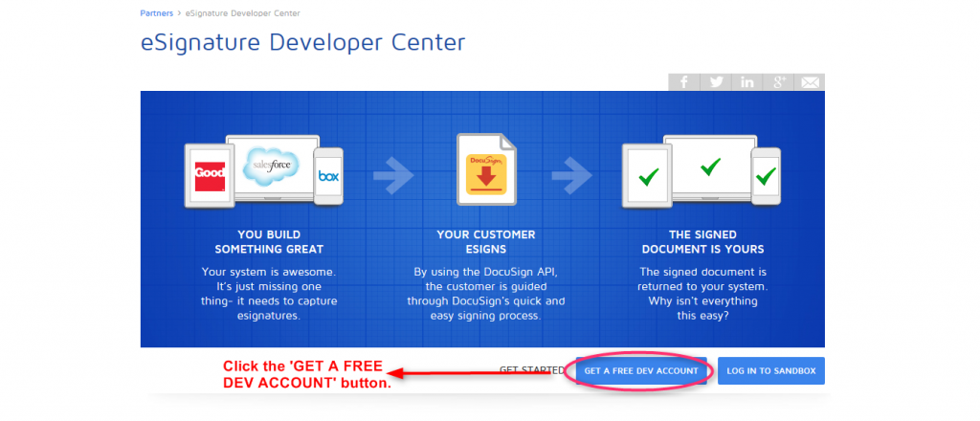Click the DocuSign document download icon
This screenshot has width=980, height=421.
(487, 170)
